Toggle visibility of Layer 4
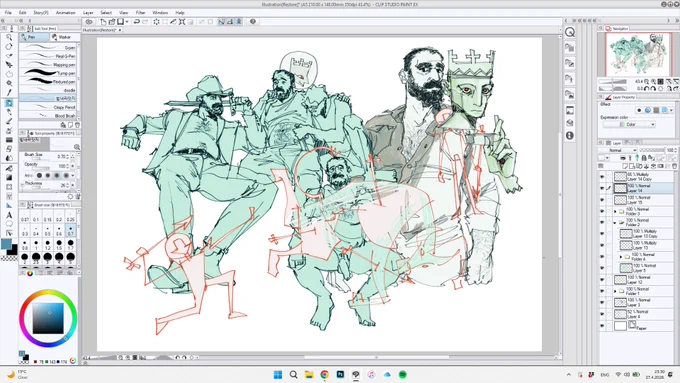Image resolution: width=680 pixels, height=383 pixels. 602,314
